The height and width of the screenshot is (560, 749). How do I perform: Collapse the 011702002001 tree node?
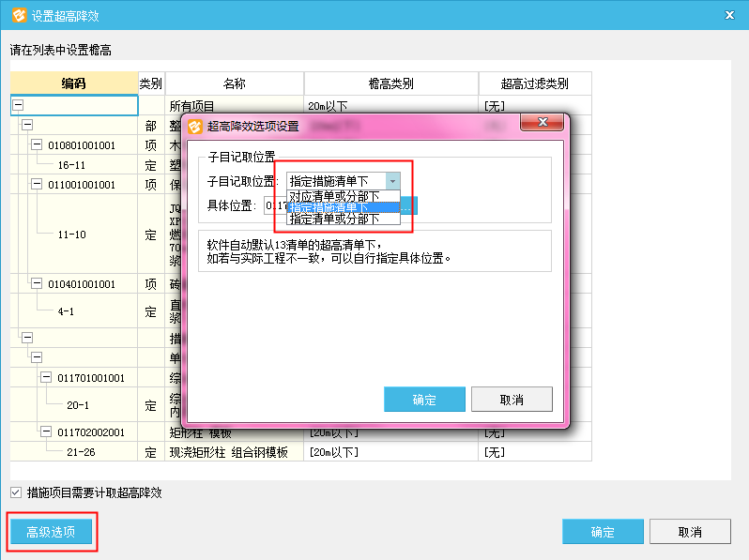click(x=47, y=431)
